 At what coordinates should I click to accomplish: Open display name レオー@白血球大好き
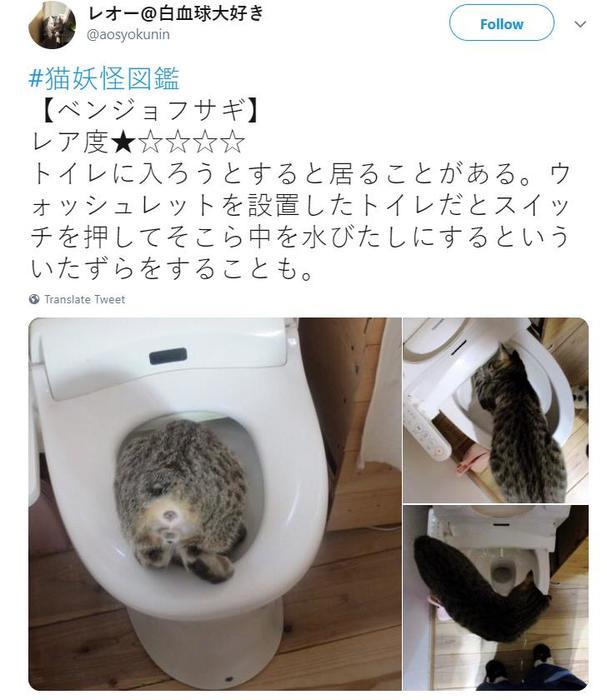[175, 14]
